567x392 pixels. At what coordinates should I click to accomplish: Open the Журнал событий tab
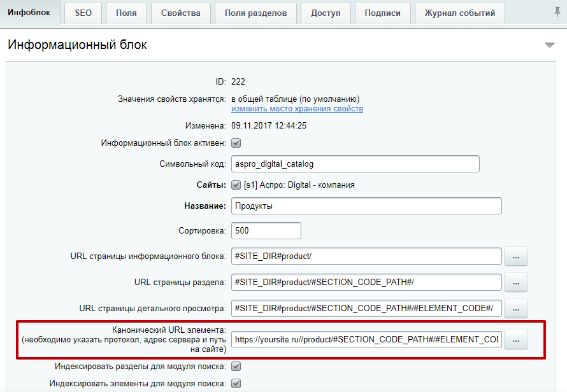459,13
